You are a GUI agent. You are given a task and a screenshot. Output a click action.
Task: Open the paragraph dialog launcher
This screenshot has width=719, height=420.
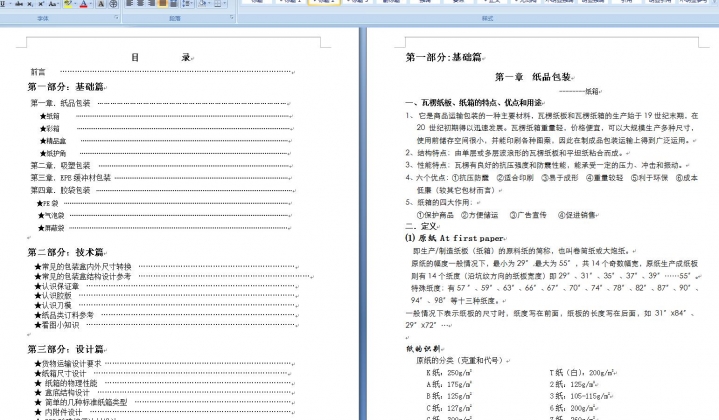tap(231, 17)
